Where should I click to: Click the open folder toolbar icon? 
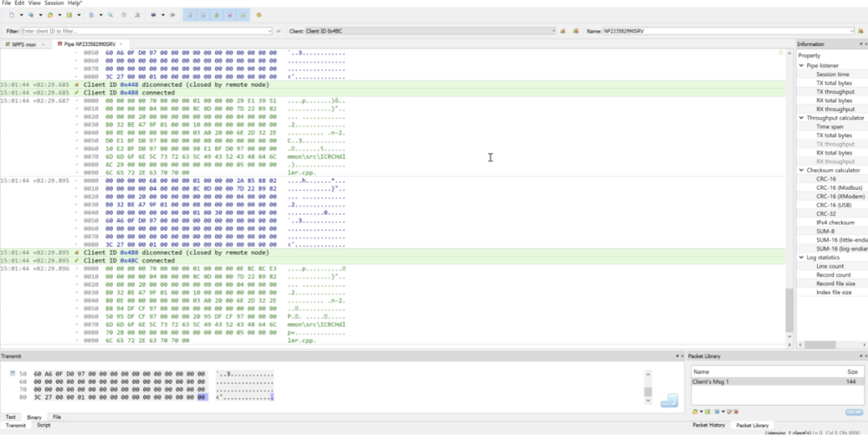click(x=50, y=15)
